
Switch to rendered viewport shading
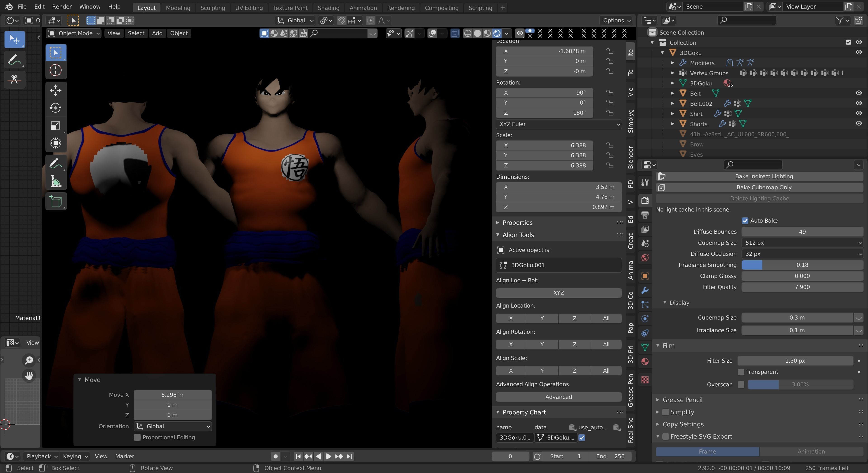click(x=497, y=33)
